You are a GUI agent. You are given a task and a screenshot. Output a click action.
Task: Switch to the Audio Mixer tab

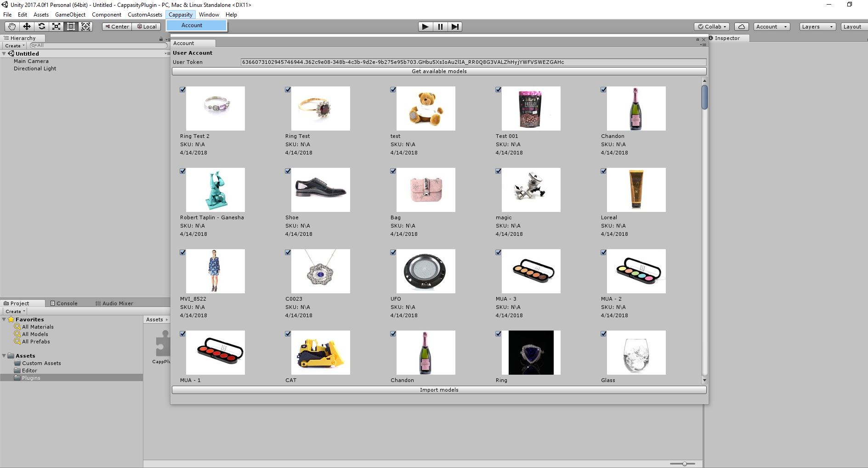pyautogui.click(x=114, y=303)
